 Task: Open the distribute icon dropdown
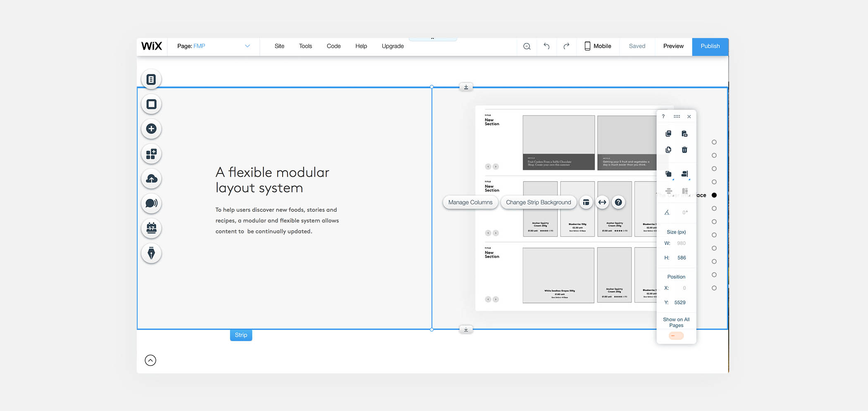click(x=669, y=191)
